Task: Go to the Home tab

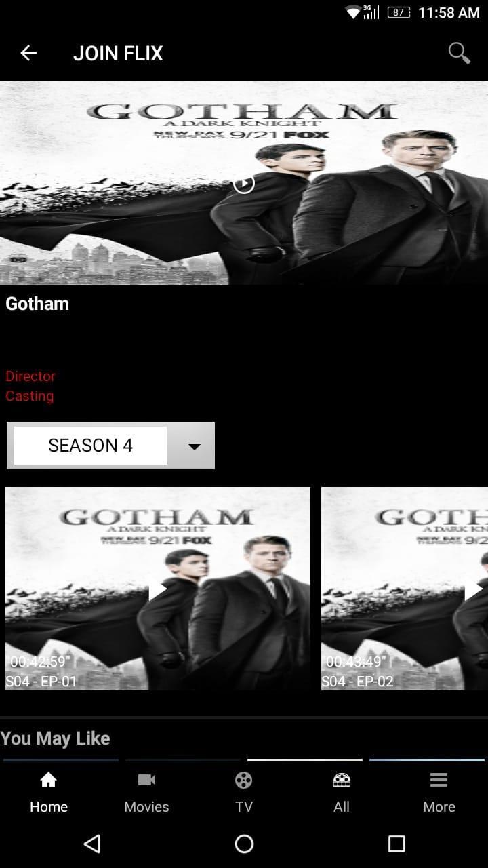Action: (49, 793)
